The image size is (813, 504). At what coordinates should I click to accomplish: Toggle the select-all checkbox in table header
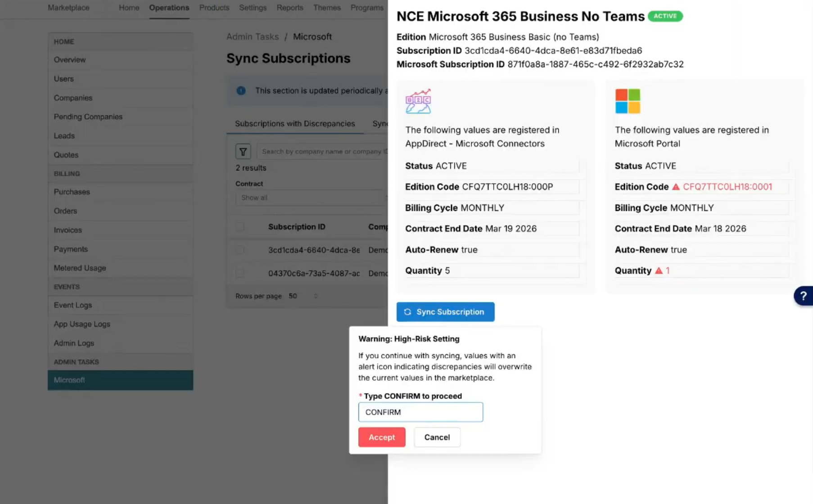240,227
